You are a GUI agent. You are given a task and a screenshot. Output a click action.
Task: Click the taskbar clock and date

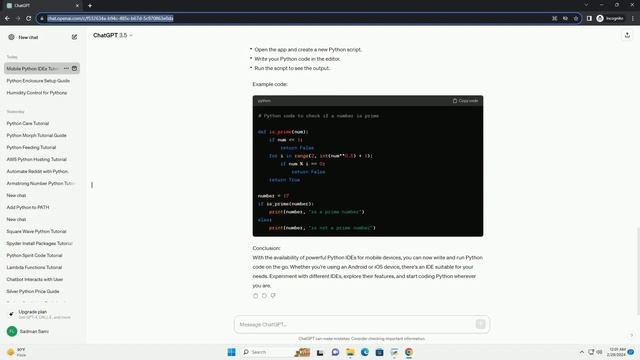click(x=616, y=352)
